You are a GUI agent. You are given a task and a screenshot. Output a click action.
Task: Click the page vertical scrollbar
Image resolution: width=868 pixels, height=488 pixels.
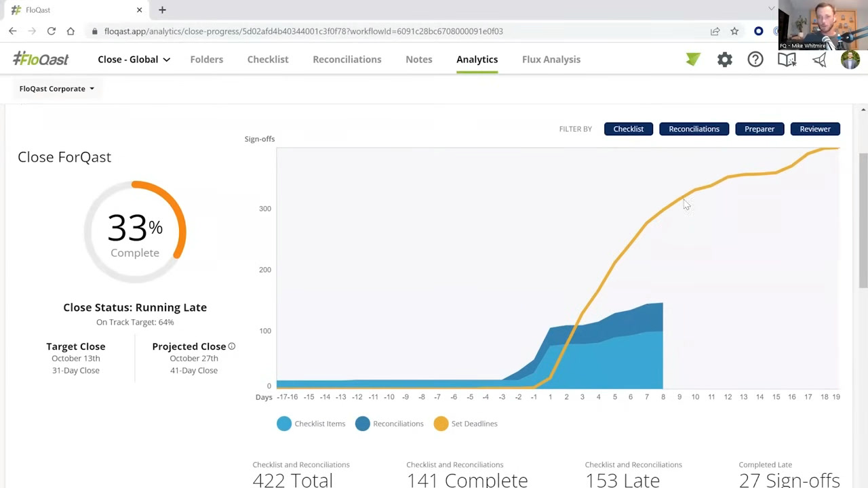[863, 220]
